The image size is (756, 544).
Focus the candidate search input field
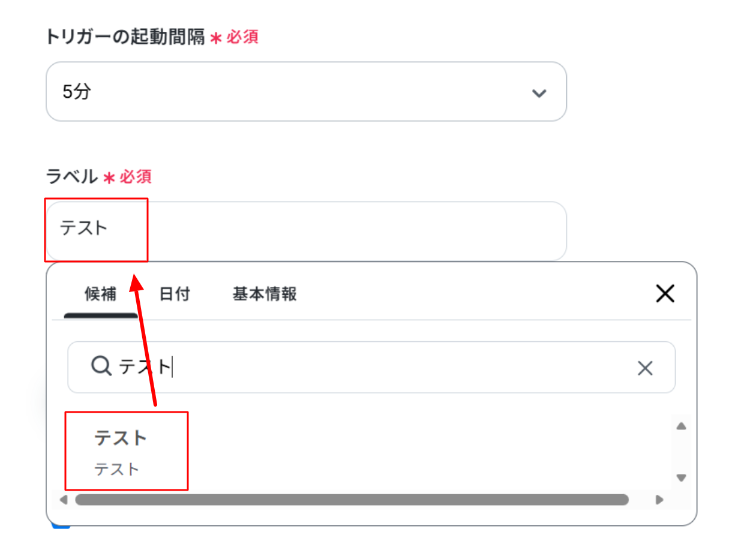point(371,368)
